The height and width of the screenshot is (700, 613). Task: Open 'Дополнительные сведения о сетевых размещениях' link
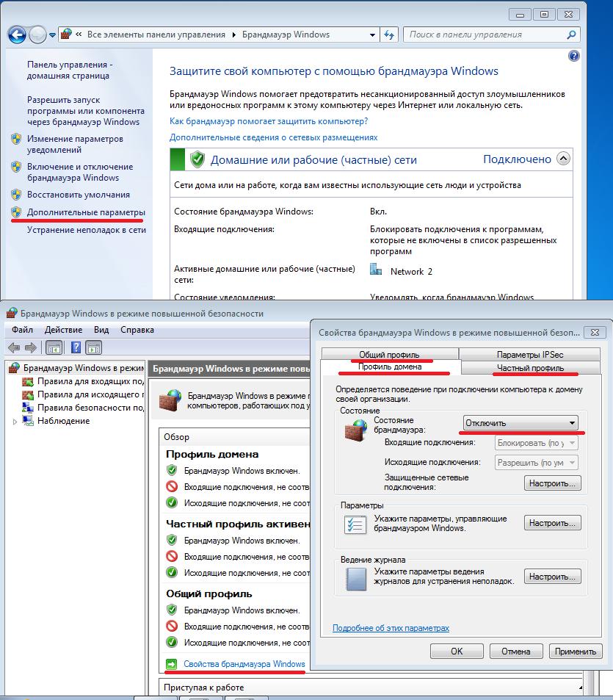pyautogui.click(x=274, y=137)
